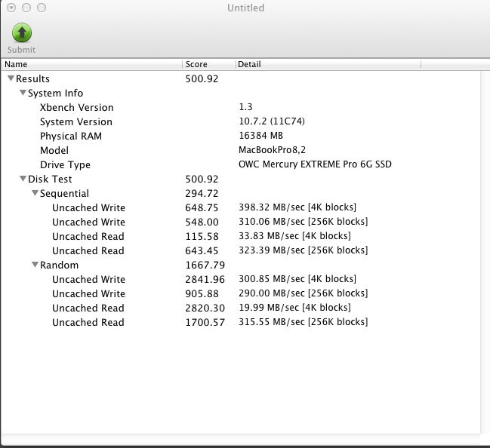The width and height of the screenshot is (490, 448).
Task: Collapse the Disk Test disclosure triangle
Action: (x=23, y=179)
